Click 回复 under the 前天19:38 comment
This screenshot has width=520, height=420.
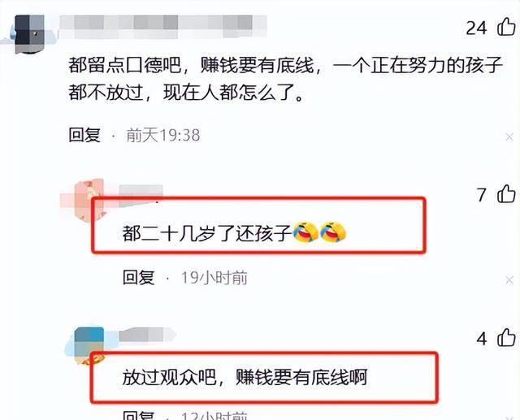84,135
